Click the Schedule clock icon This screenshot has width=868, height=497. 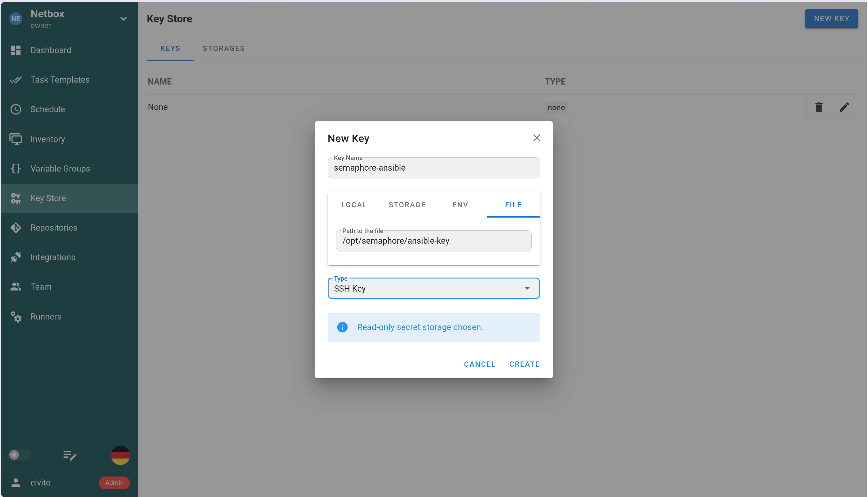coord(16,109)
